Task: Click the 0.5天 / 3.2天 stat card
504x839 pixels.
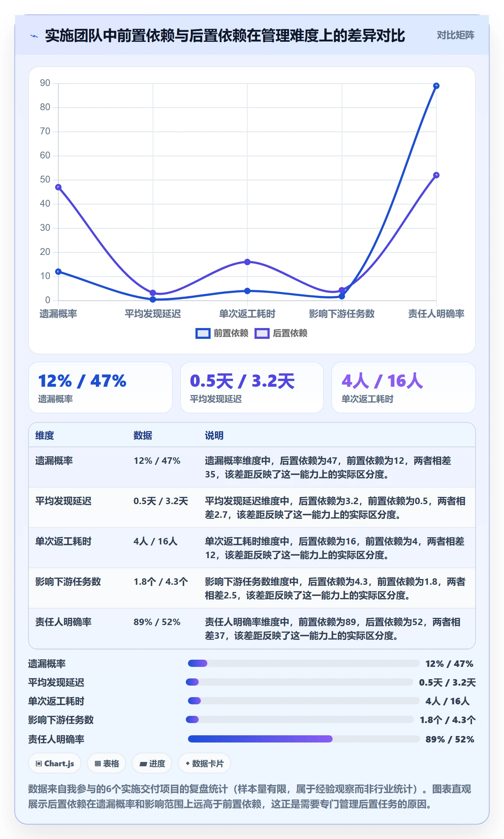Action: pyautogui.click(x=252, y=387)
